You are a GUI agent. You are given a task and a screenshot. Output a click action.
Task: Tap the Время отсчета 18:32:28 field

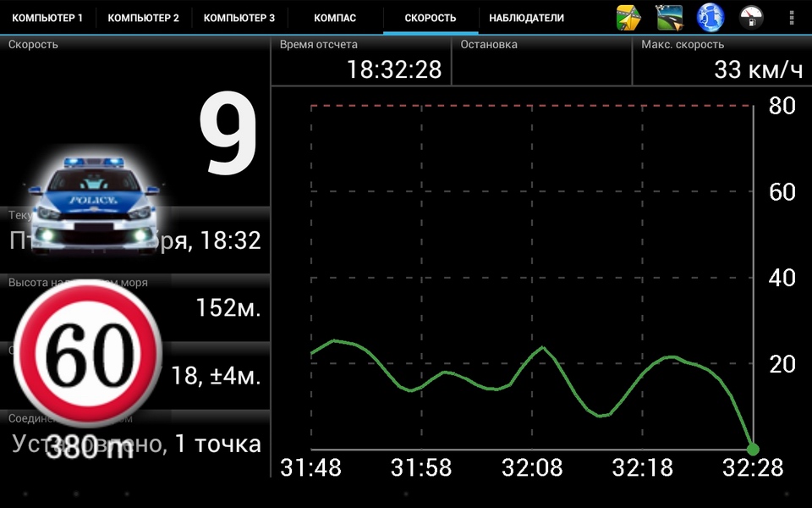point(361,61)
